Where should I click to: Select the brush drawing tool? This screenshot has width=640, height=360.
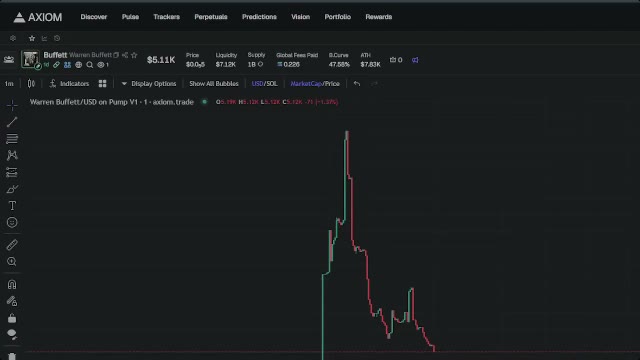[12, 189]
